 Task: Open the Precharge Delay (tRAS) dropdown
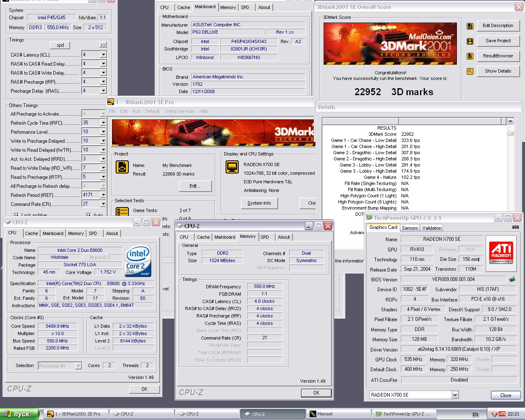tap(103, 91)
